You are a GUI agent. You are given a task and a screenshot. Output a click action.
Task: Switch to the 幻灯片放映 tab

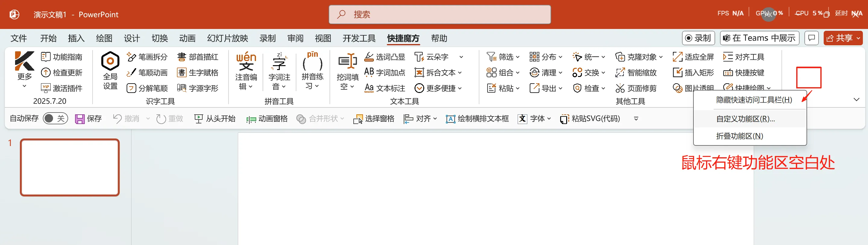(227, 38)
